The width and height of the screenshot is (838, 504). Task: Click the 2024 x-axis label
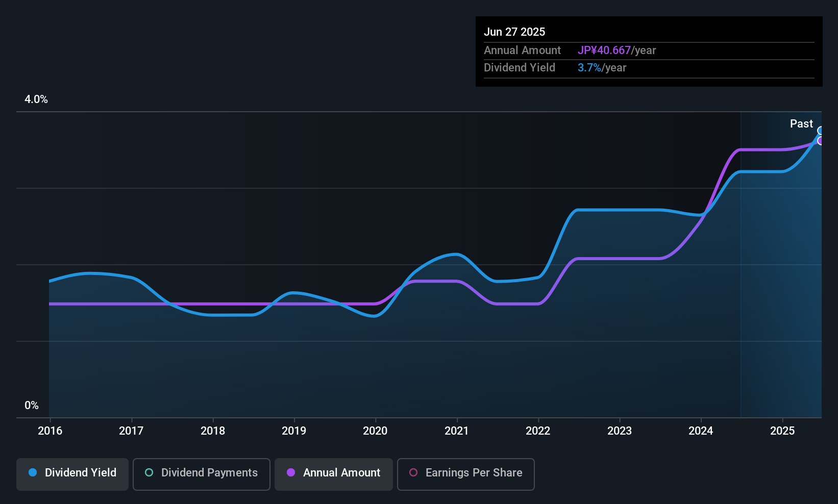[701, 431]
